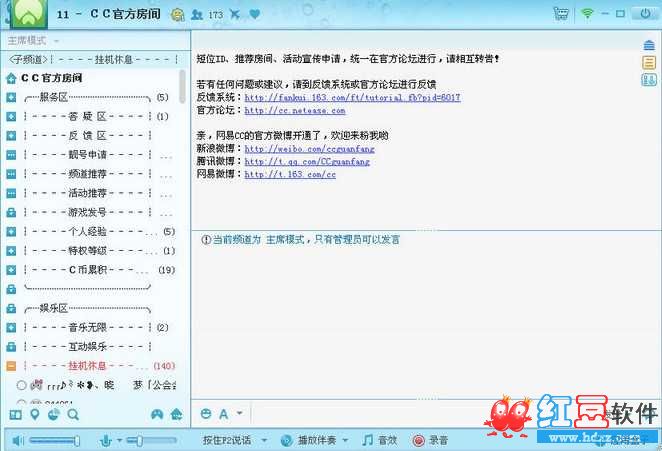
Task: Click the 主席模式 text in channel notice
Action: click(285, 240)
